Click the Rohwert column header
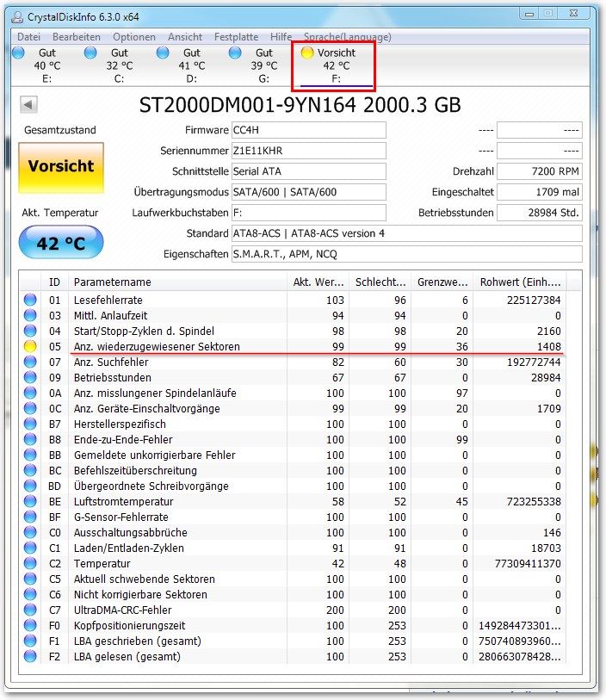The height and width of the screenshot is (700, 606). click(x=520, y=282)
